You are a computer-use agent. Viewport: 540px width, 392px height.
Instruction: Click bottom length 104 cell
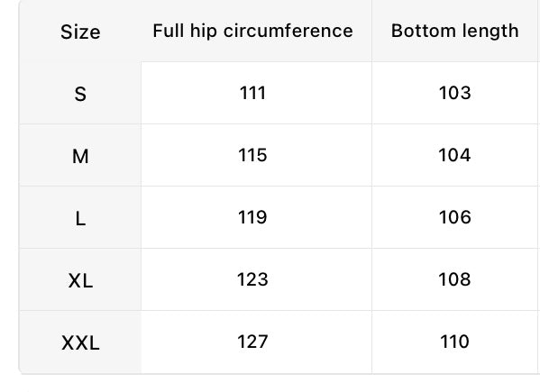click(x=455, y=155)
